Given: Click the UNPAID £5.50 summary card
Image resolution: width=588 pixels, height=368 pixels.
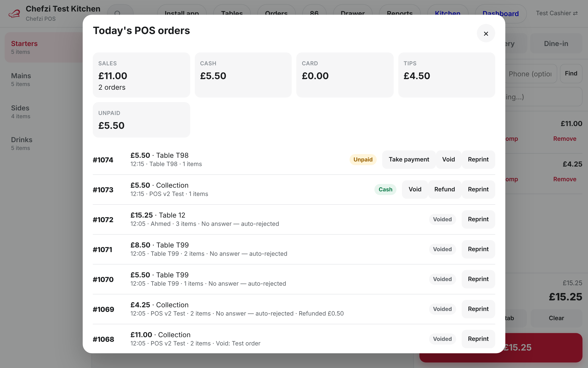Looking at the screenshot, I should 141,120.
